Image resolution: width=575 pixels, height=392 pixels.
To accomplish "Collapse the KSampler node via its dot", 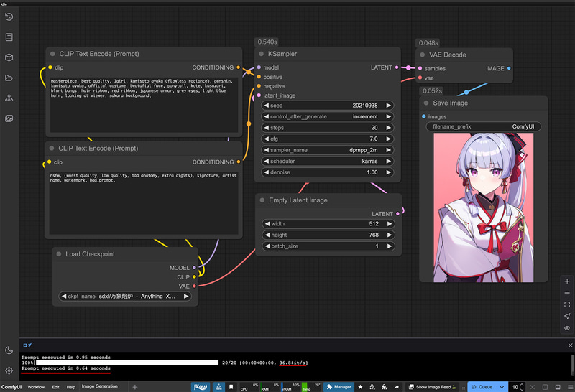I will 261,54.
